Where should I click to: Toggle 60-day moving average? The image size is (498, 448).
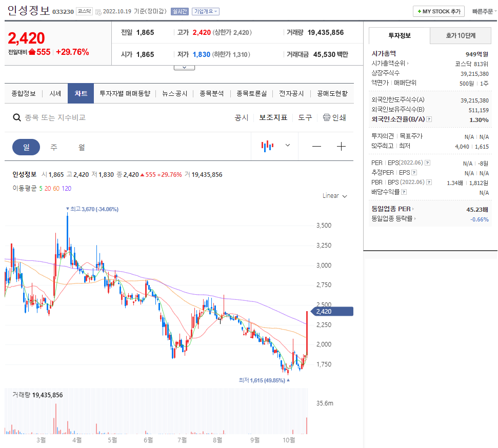(x=56, y=189)
